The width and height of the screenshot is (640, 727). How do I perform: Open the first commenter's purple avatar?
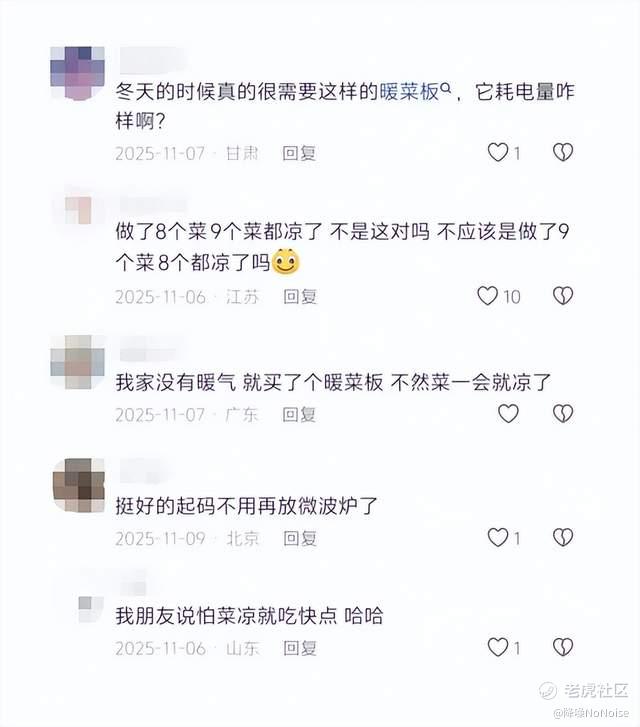point(77,73)
